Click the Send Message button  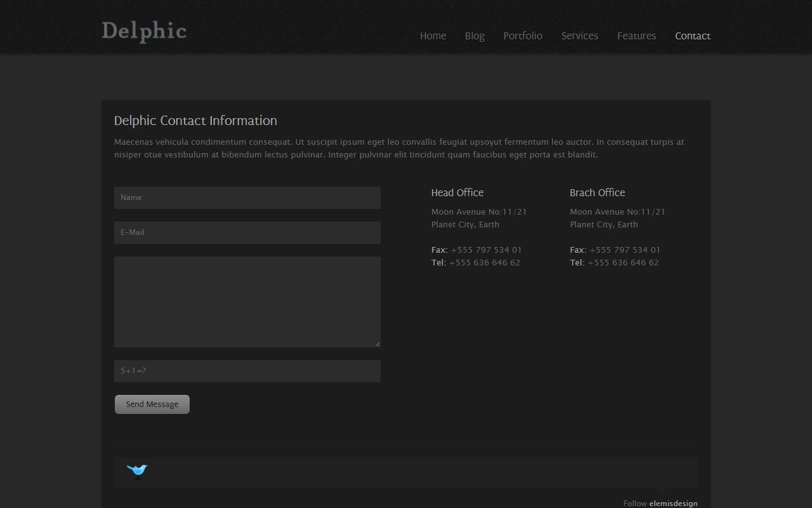tap(152, 404)
